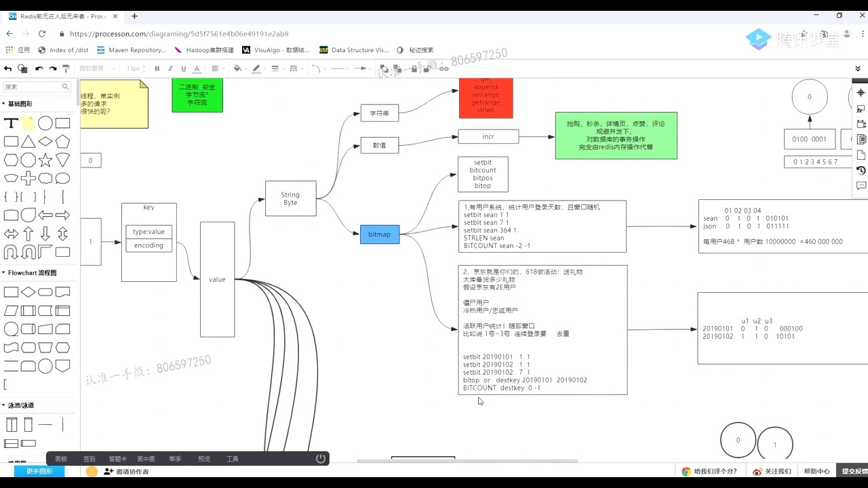Pick the yellow note shape

click(x=28, y=123)
